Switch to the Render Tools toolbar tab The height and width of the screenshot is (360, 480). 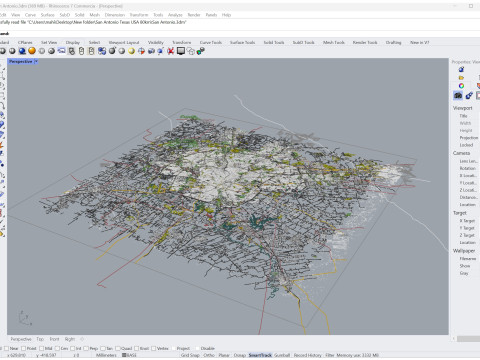point(365,42)
